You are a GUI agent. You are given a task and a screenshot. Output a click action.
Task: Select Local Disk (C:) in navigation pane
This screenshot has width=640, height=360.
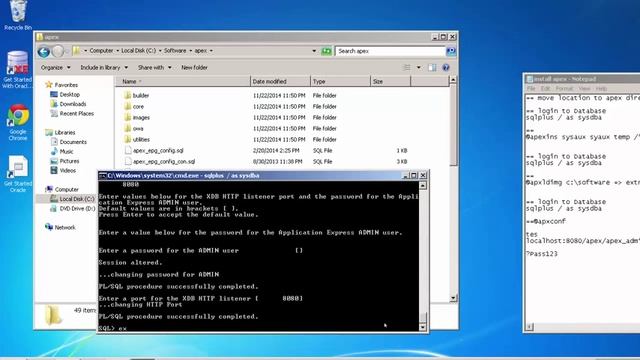coord(77,199)
